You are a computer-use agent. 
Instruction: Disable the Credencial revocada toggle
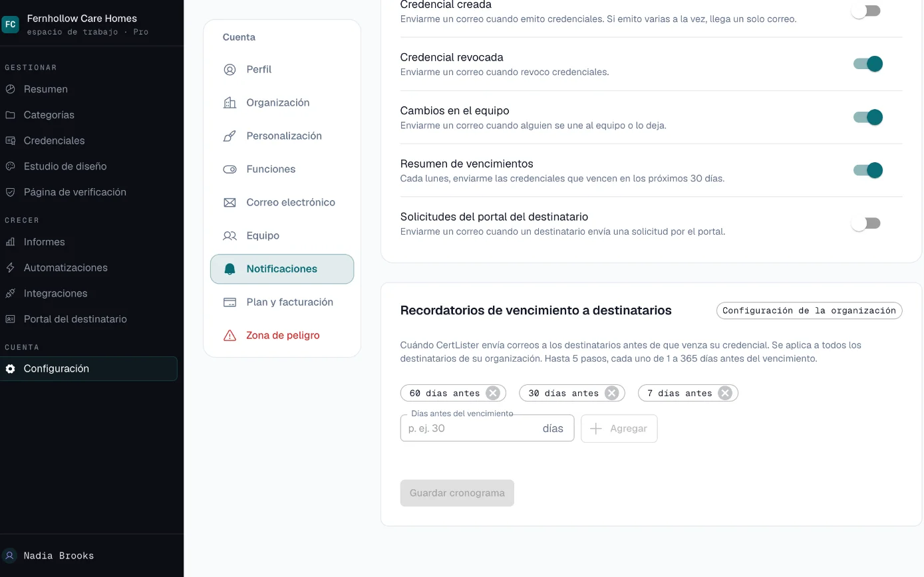pyautogui.click(x=867, y=64)
